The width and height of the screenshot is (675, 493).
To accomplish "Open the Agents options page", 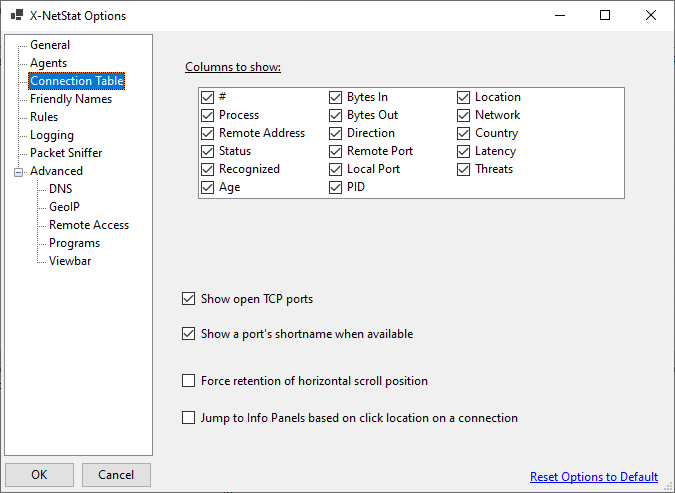I will [48, 63].
